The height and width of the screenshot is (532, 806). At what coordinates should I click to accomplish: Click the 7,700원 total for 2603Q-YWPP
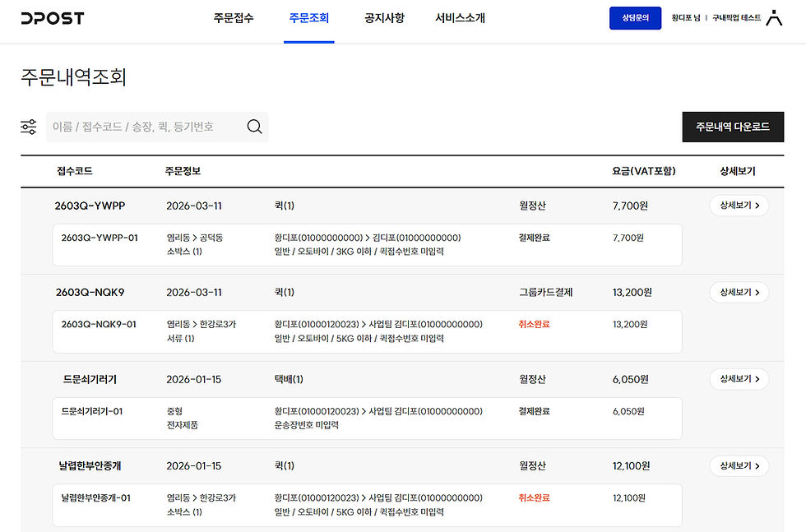(x=630, y=206)
